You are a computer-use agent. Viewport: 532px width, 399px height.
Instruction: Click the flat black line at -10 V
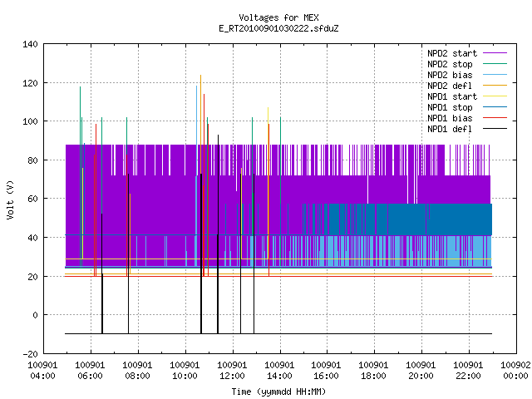pyautogui.click(x=278, y=334)
